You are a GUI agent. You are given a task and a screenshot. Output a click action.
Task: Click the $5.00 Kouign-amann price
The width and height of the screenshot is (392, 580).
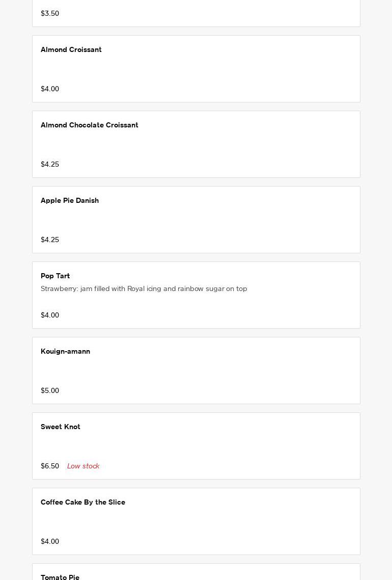tap(50, 391)
